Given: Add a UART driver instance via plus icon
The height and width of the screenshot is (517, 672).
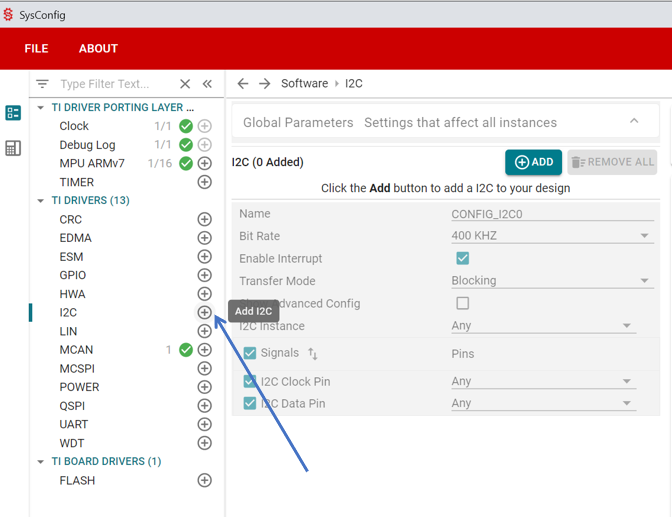Looking at the screenshot, I should [x=204, y=425].
